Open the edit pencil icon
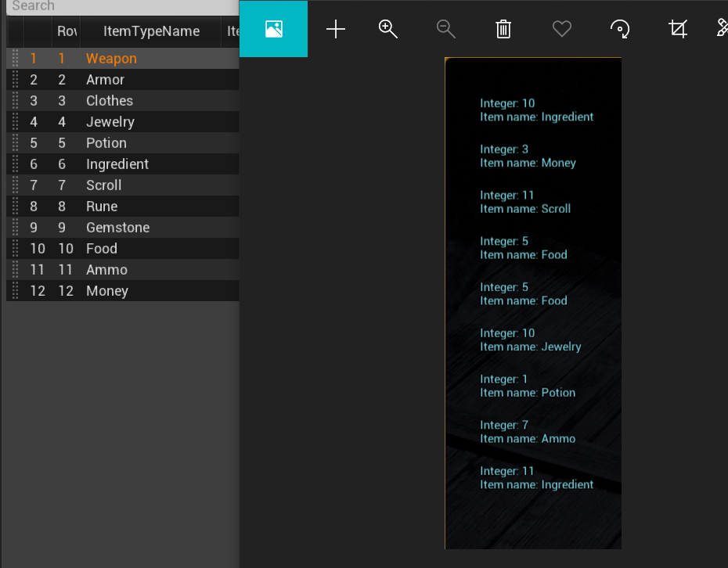 (x=723, y=28)
